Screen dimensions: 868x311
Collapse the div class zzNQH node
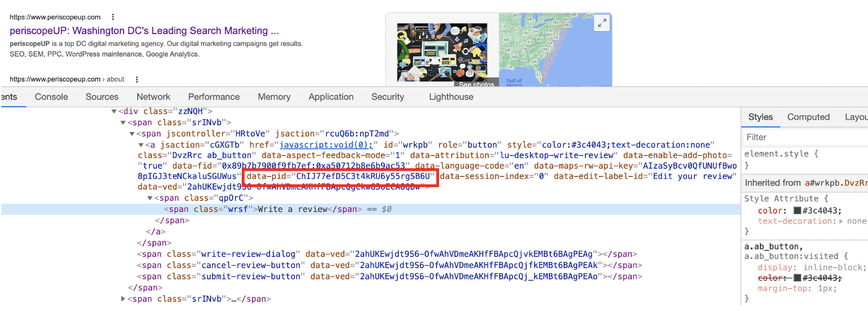click(114, 111)
